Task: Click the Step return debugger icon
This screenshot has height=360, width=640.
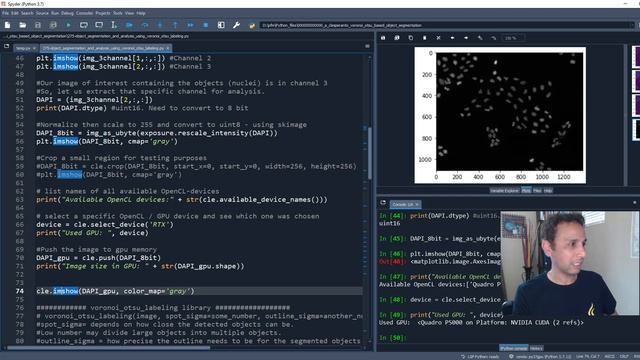Action: pyautogui.click(x=175, y=25)
